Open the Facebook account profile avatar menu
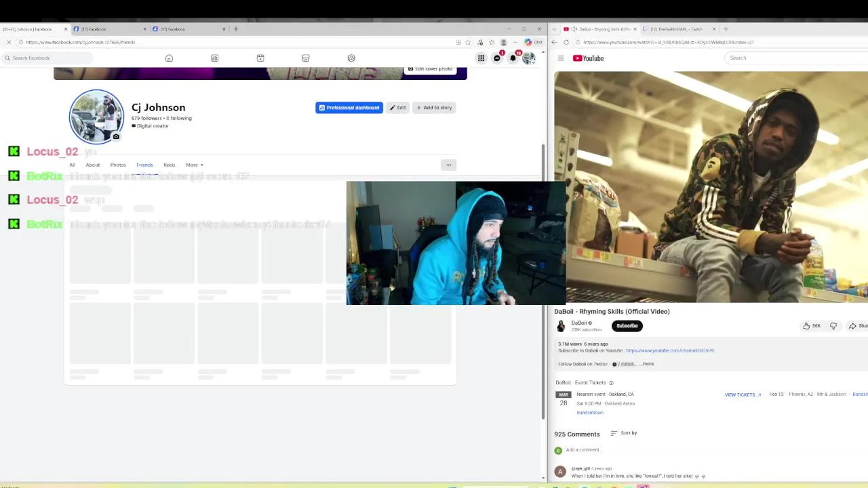The image size is (868, 488). pos(529,58)
